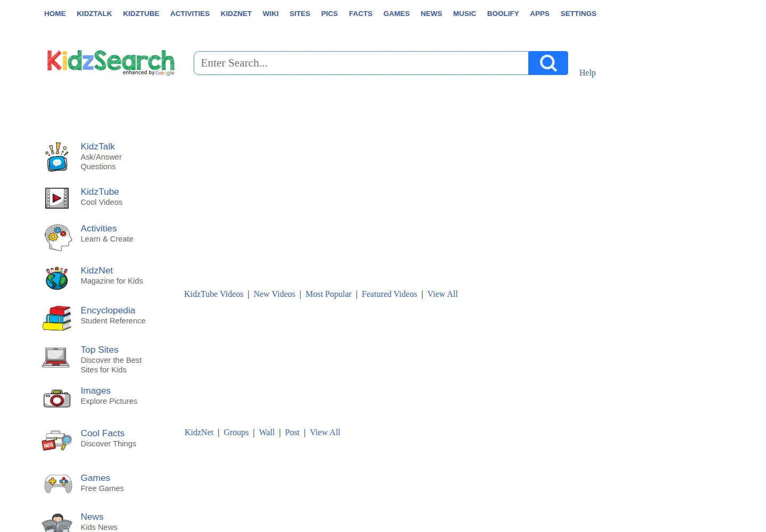Click the 'Free Games' description text
The height and width of the screenshot is (532, 766).
[102, 488]
